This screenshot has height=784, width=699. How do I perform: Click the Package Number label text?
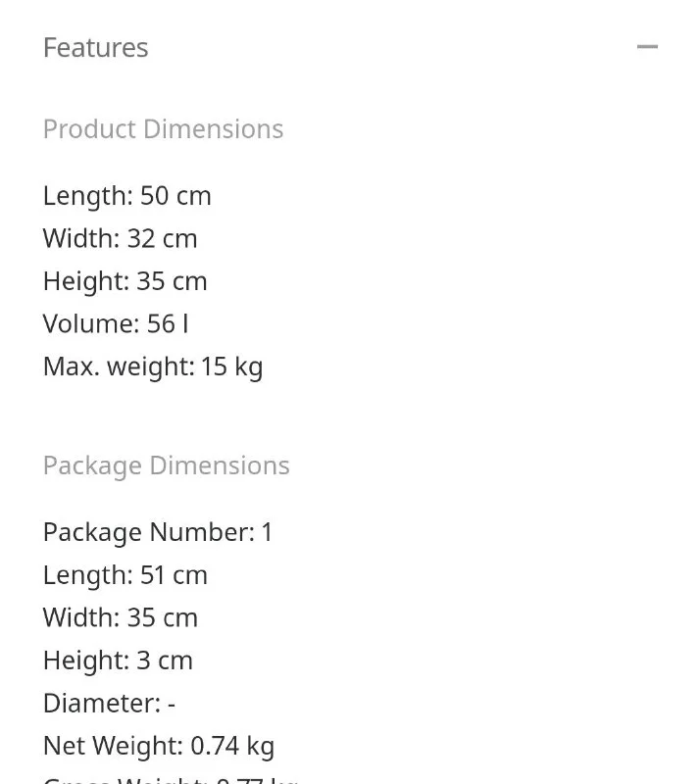[x=148, y=533]
